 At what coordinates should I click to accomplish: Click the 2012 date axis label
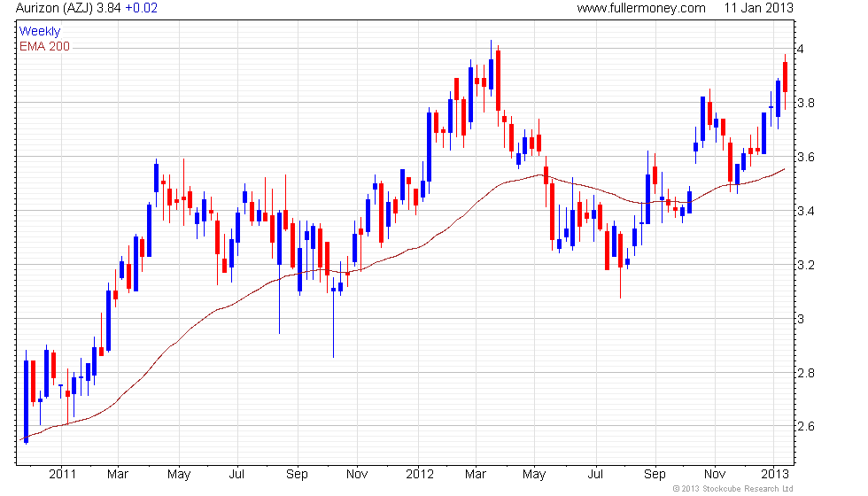click(420, 475)
